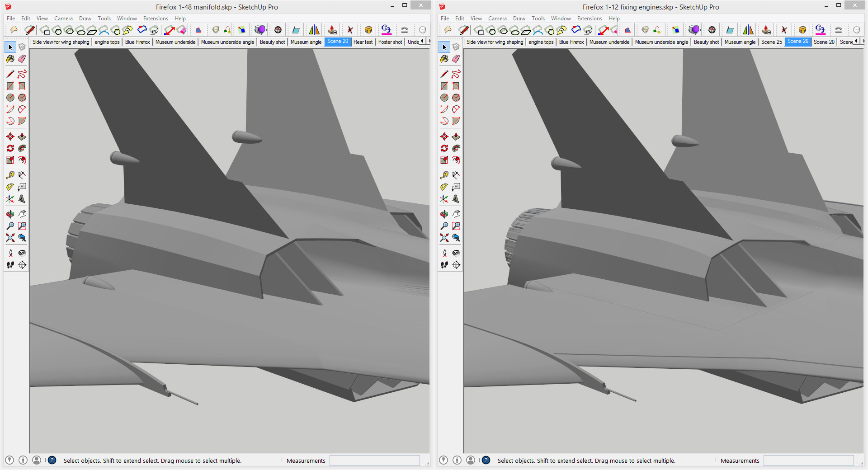Select 'Blue Firefox' scene tab in left window
868x470 pixels.
137,42
